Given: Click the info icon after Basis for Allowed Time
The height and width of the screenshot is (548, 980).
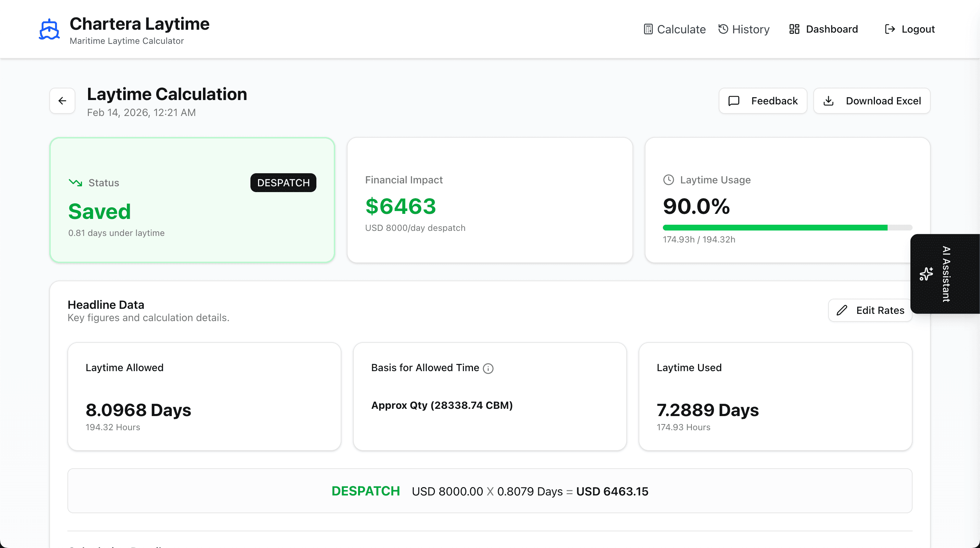Looking at the screenshot, I should [489, 368].
